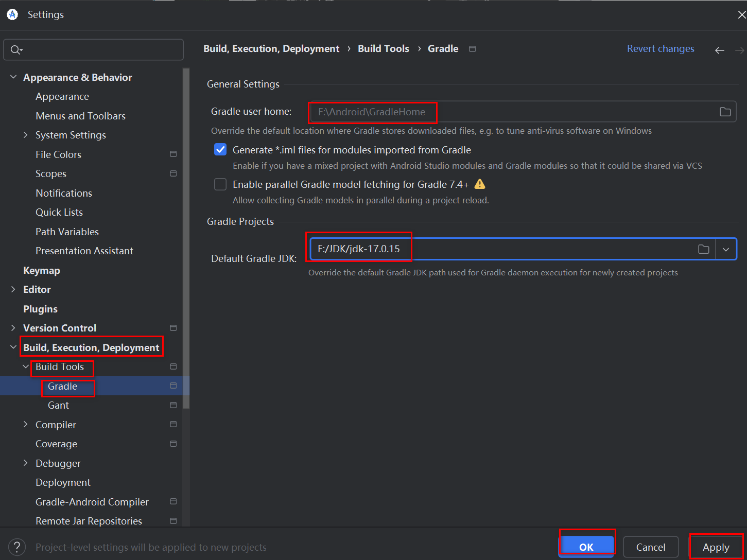Click project-level icon on Scopes row
Viewport: 747px width, 560px height.
173,173
